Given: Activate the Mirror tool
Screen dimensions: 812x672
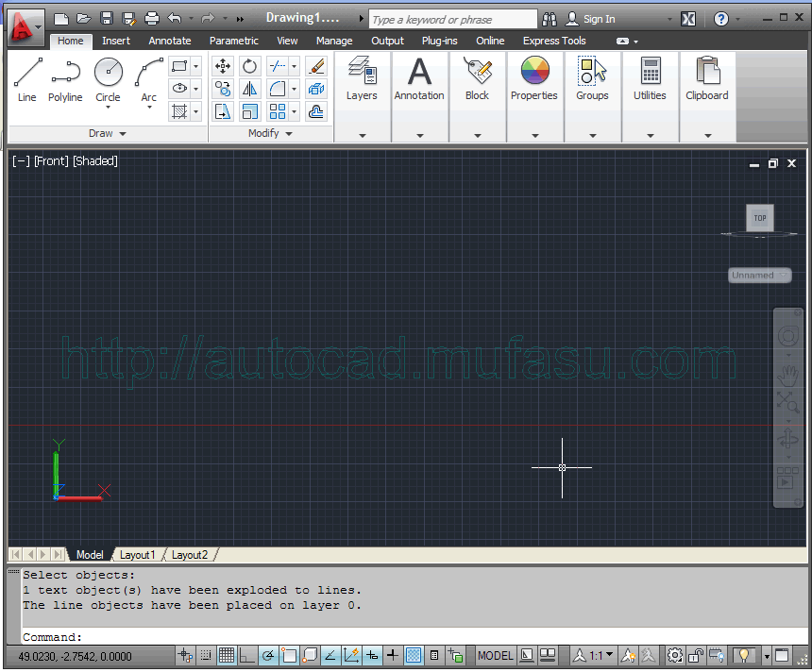Looking at the screenshot, I should (249, 89).
